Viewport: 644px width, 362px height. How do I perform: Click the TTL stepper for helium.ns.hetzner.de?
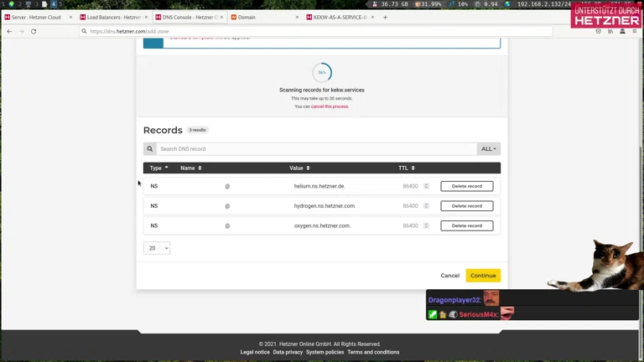tap(426, 186)
